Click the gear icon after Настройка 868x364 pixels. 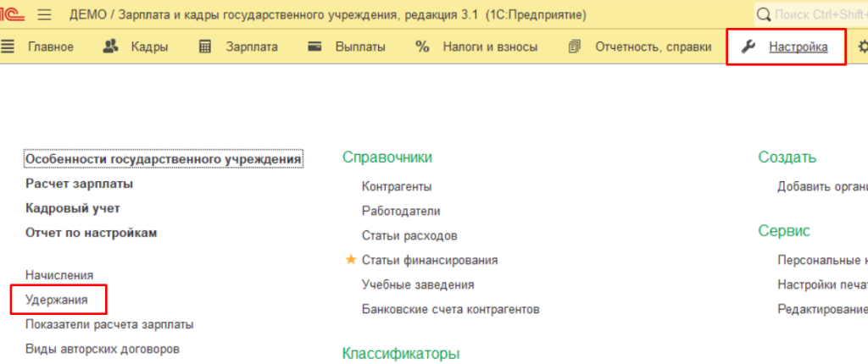pos(862,47)
